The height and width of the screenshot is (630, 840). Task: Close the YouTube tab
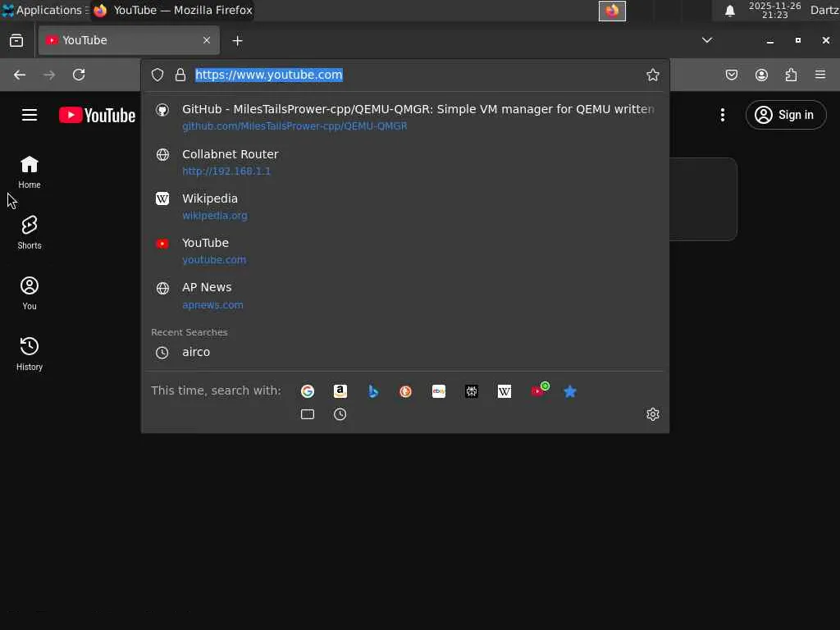click(206, 40)
